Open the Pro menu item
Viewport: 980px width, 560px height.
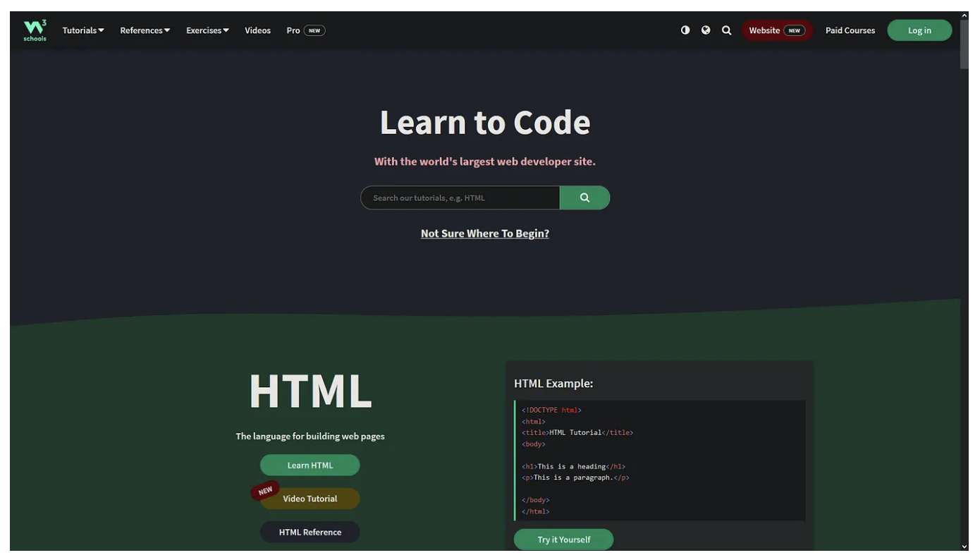click(x=306, y=30)
